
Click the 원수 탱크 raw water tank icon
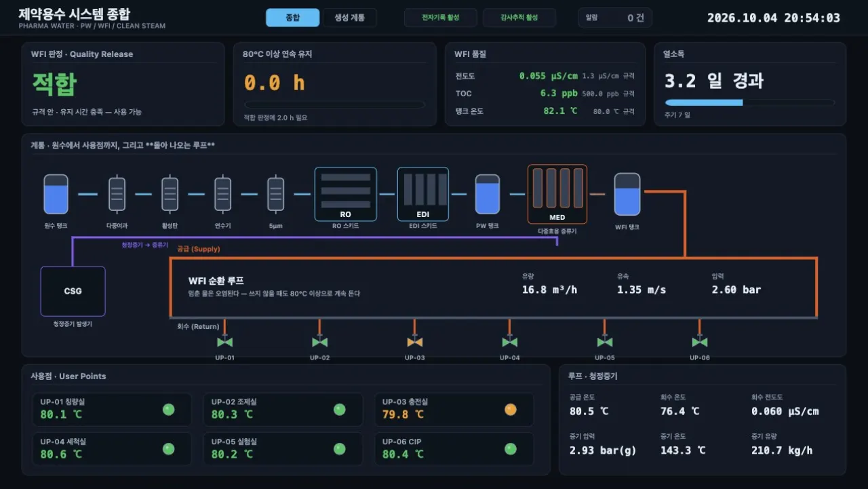(x=56, y=195)
